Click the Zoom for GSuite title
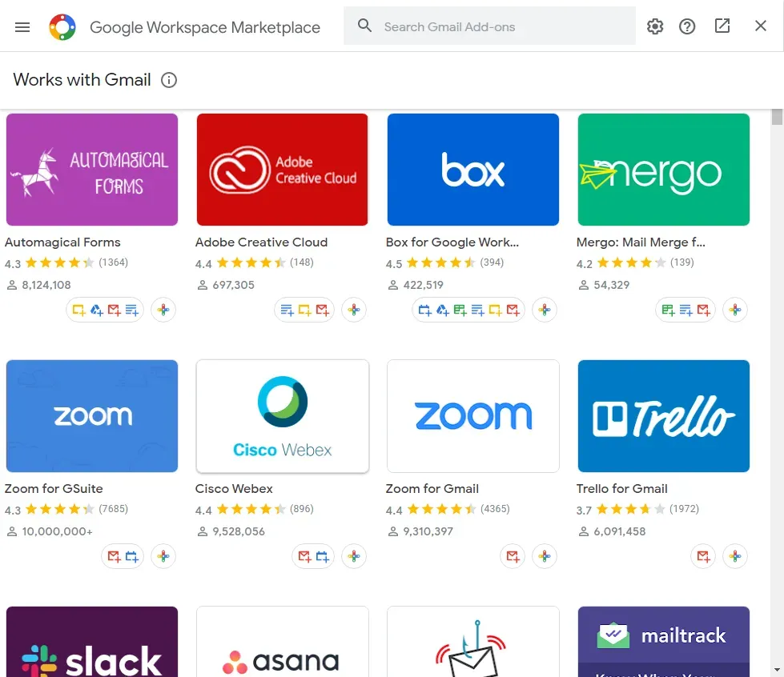784x677 pixels. coord(54,489)
